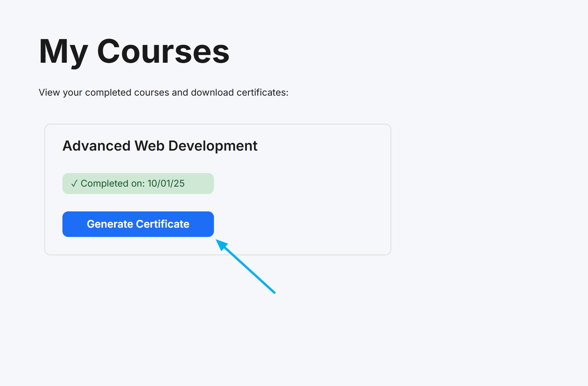Click the download certificates description text
The width and height of the screenshot is (588, 386).
(x=163, y=92)
